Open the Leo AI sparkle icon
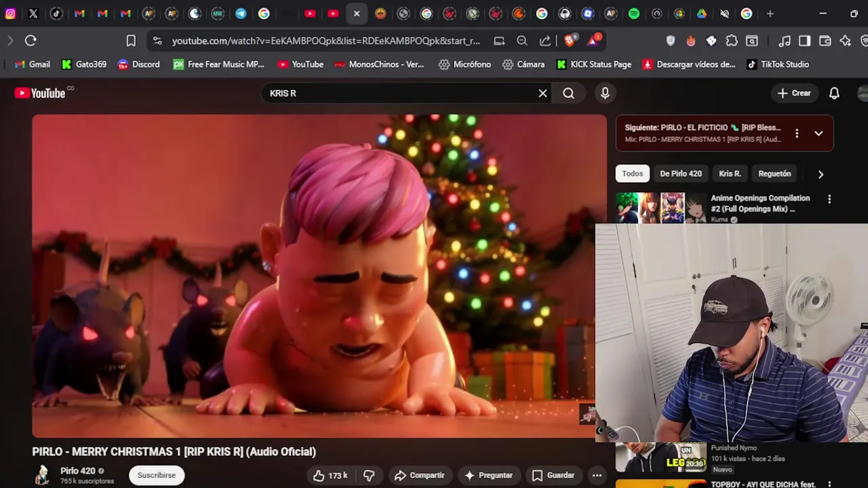This screenshot has height=488, width=868. click(845, 41)
